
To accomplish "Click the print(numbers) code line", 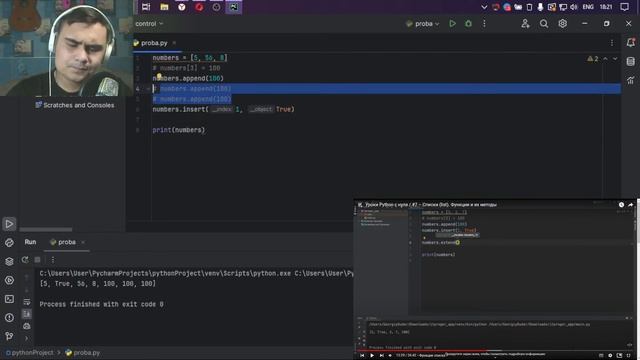I will coord(178,130).
